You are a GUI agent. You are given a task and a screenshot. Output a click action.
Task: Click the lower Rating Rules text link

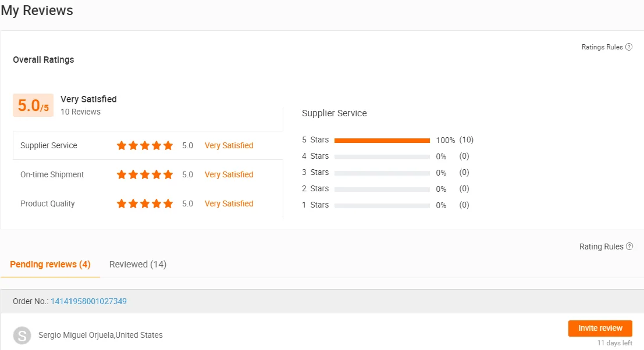pos(601,247)
